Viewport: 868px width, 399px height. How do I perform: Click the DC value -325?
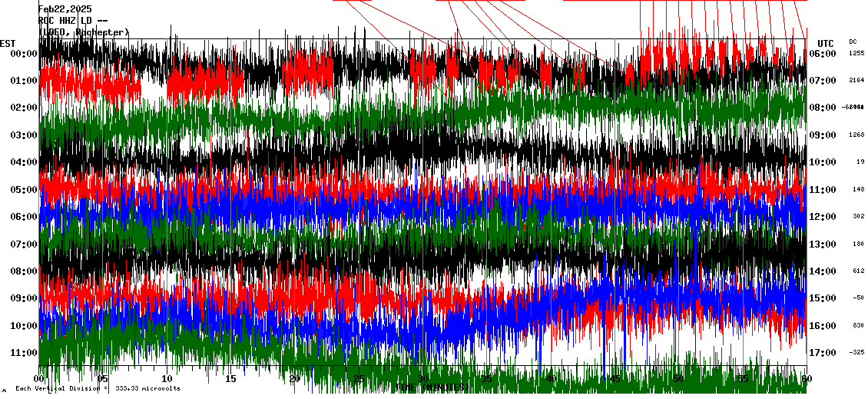pos(856,353)
